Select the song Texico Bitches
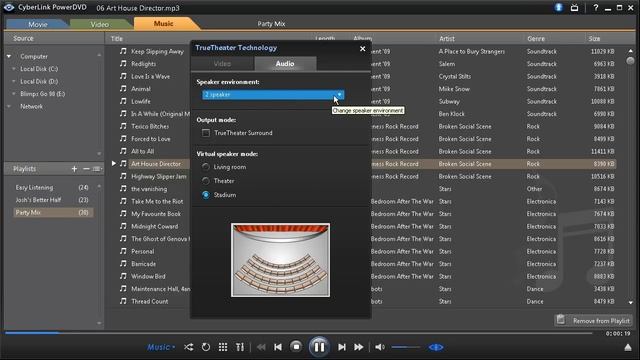Screen dimensions: 640x360 (x=150, y=127)
